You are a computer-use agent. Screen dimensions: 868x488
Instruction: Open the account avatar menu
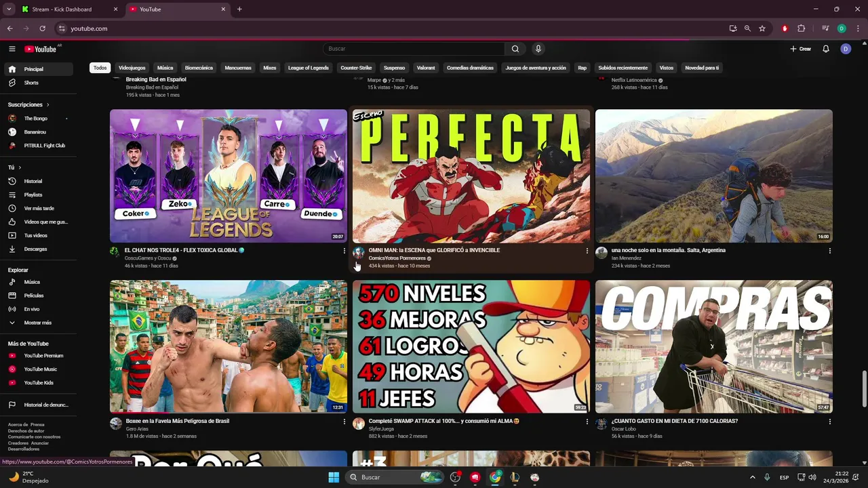(846, 49)
